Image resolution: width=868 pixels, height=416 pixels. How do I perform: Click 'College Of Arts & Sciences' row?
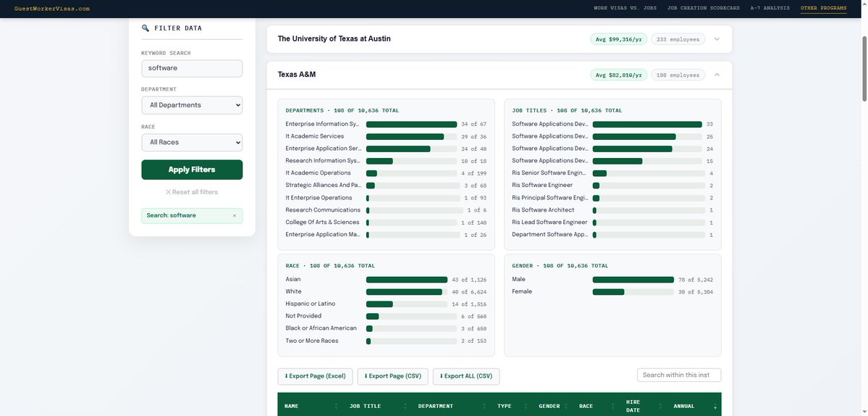click(x=386, y=222)
